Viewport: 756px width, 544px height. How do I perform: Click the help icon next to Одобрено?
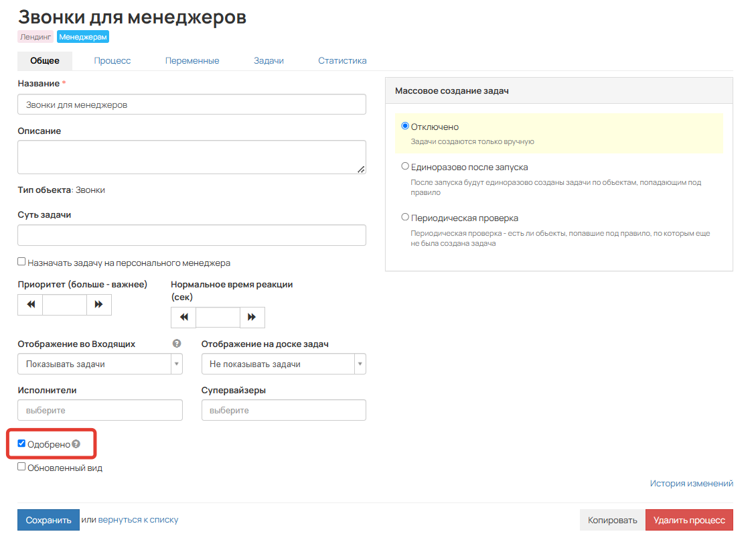76,443
